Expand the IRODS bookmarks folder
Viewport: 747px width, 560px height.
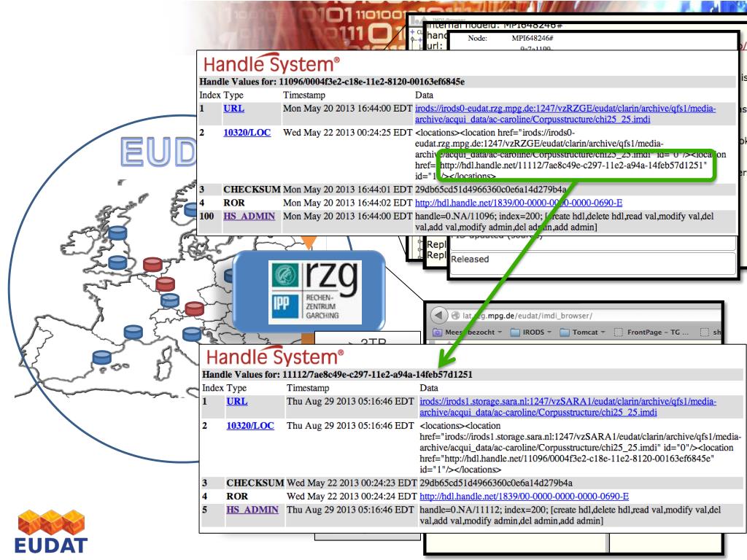531,332
